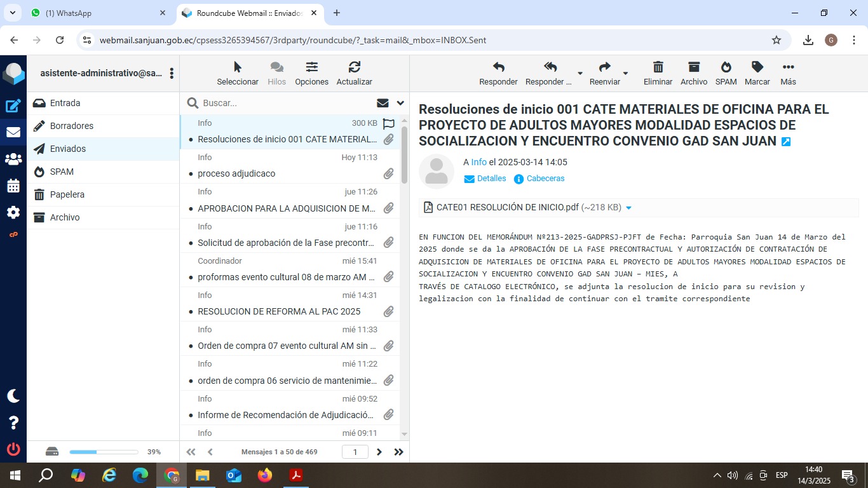Screen dimensions: 868x488
Task: Open the Borradores folder
Action: point(72,126)
